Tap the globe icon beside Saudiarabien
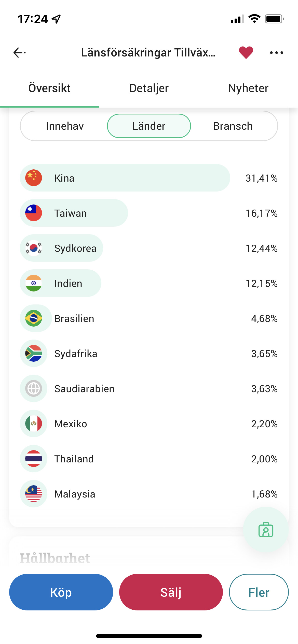Image resolution: width=298 pixels, height=644 pixels. click(34, 388)
